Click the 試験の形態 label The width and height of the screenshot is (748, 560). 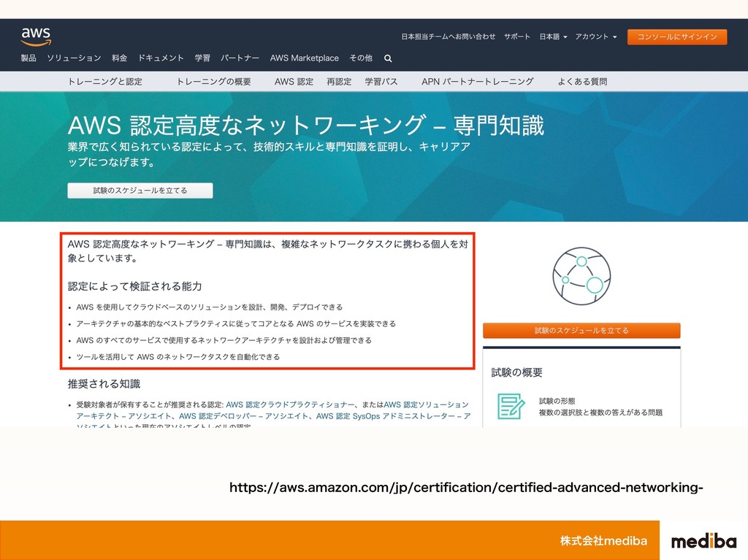click(557, 401)
